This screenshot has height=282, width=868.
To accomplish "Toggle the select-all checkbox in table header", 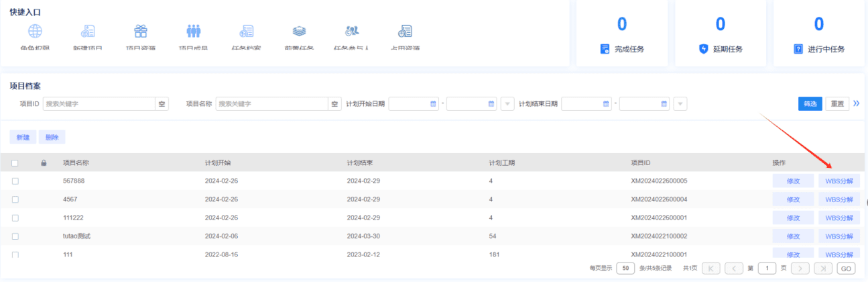I will [x=15, y=162].
